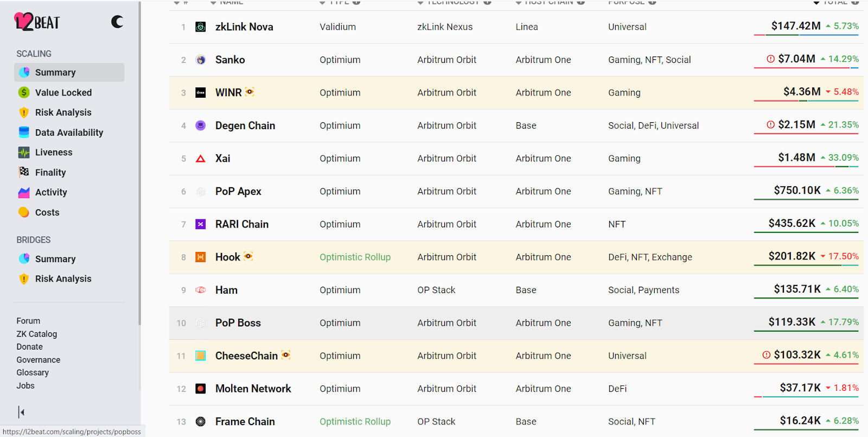Click the under-review eye icon beside WINR
Screen dimensions: 868x437
coord(250,92)
